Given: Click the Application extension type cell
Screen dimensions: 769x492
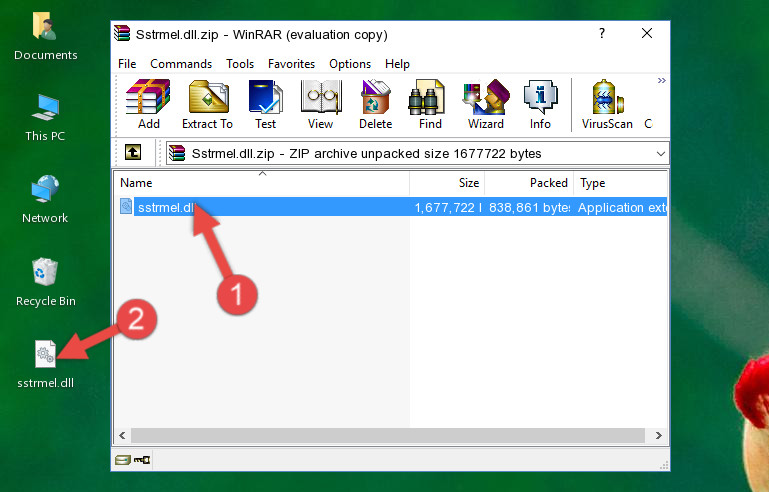Looking at the screenshot, I should coord(622,207).
